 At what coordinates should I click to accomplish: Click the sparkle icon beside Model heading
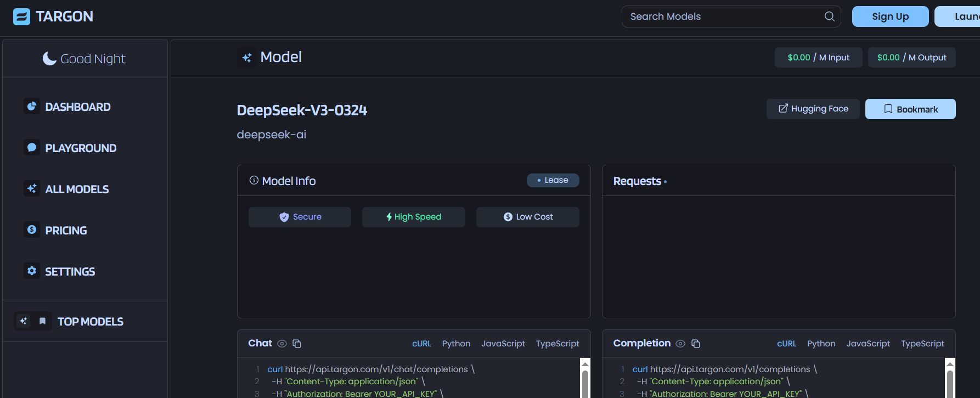pos(247,57)
